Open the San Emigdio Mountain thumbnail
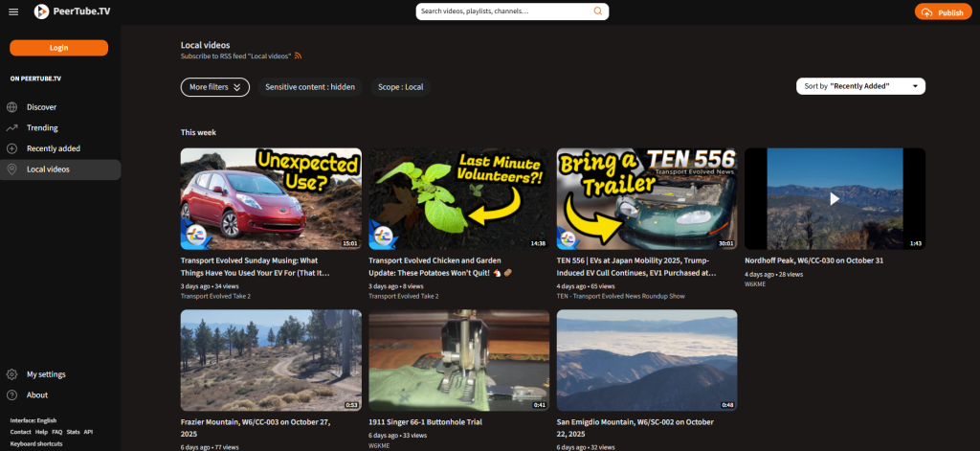Image resolution: width=980 pixels, height=451 pixels. pyautogui.click(x=647, y=360)
